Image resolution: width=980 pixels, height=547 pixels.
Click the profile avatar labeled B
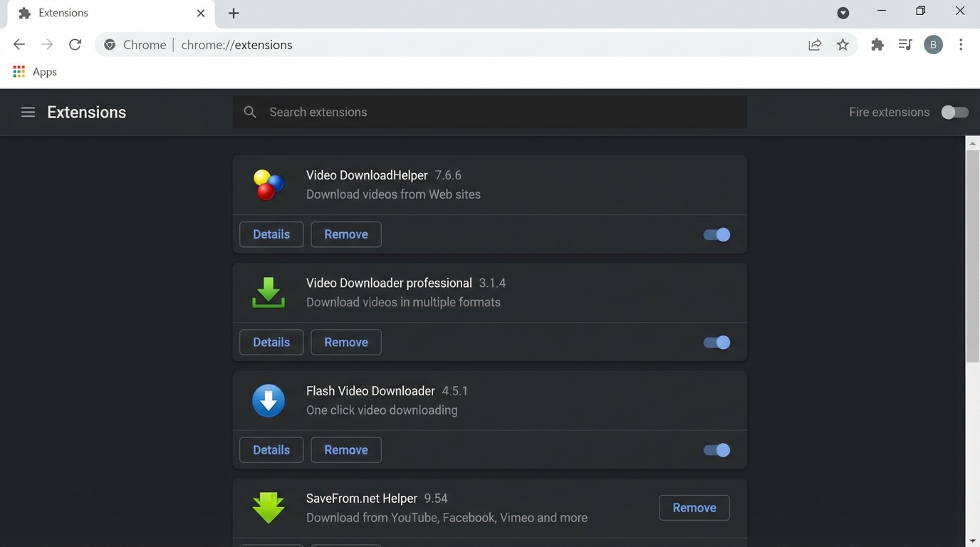click(933, 44)
